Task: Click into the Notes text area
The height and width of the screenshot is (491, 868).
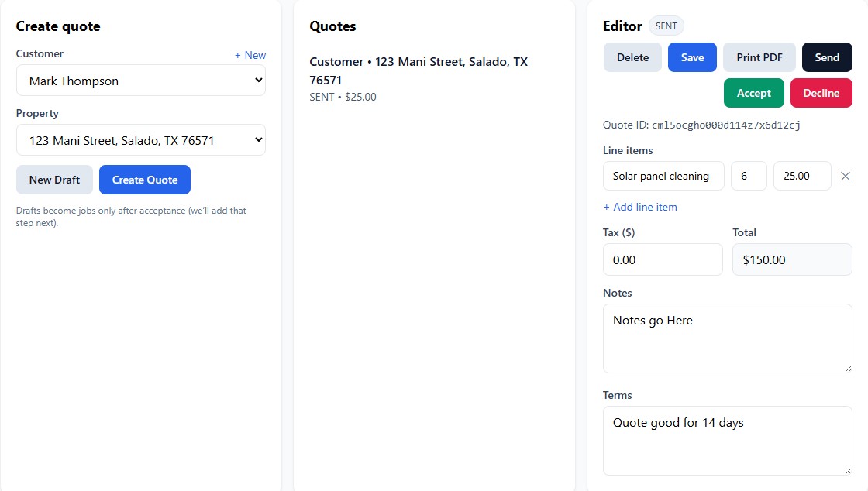Action: coord(727,338)
